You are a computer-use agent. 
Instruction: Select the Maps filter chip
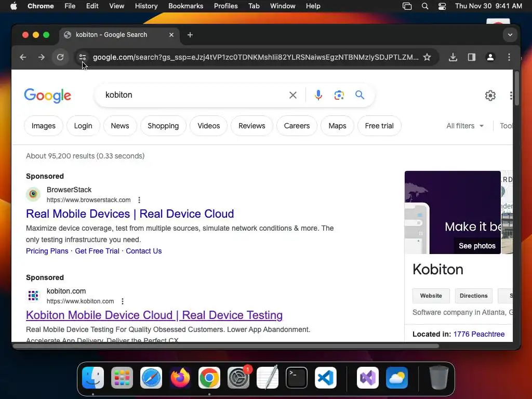[x=337, y=126]
